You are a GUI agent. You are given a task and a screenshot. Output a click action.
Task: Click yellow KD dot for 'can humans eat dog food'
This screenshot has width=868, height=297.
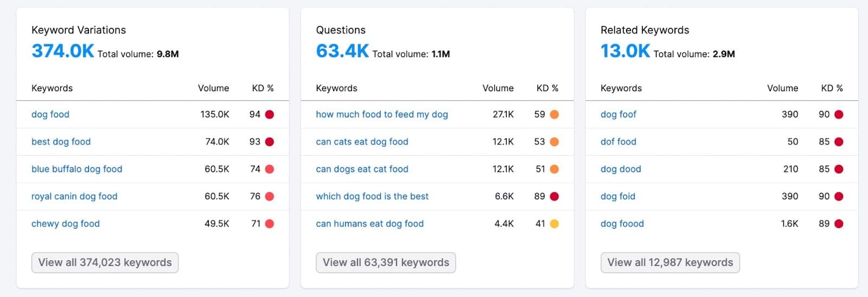tap(554, 224)
